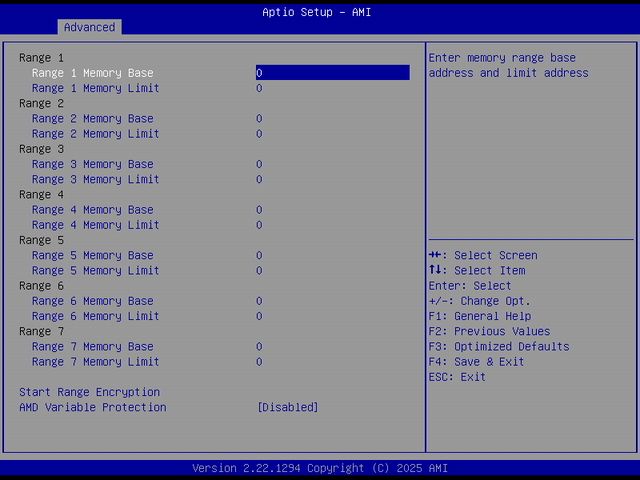
Task: Select Range 1 Memory Base setting
Action: point(93,73)
